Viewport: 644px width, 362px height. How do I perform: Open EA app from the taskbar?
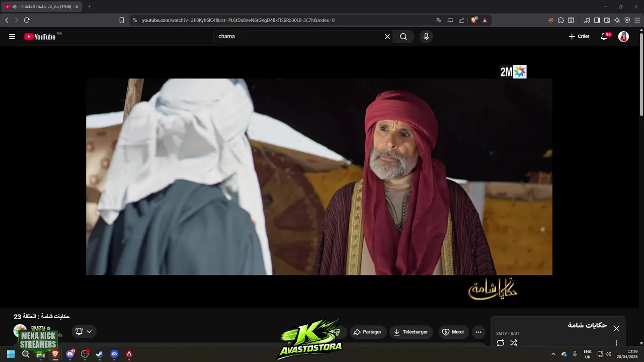(x=114, y=354)
